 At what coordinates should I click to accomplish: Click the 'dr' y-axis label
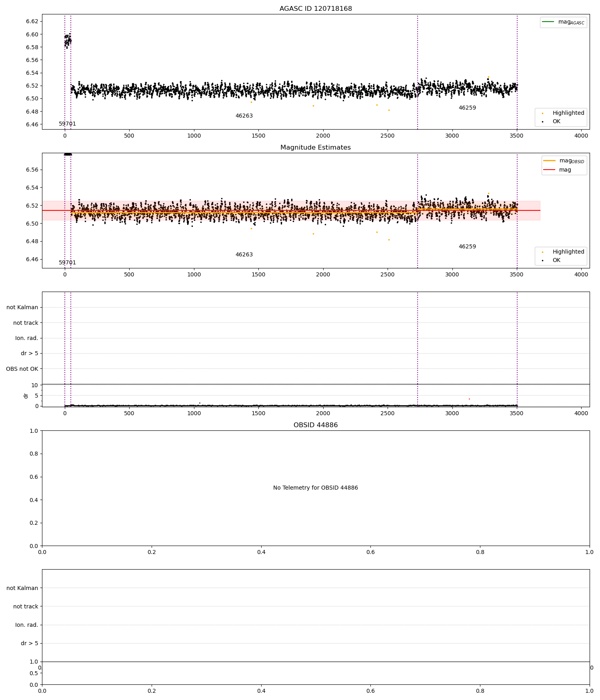tap(26, 396)
